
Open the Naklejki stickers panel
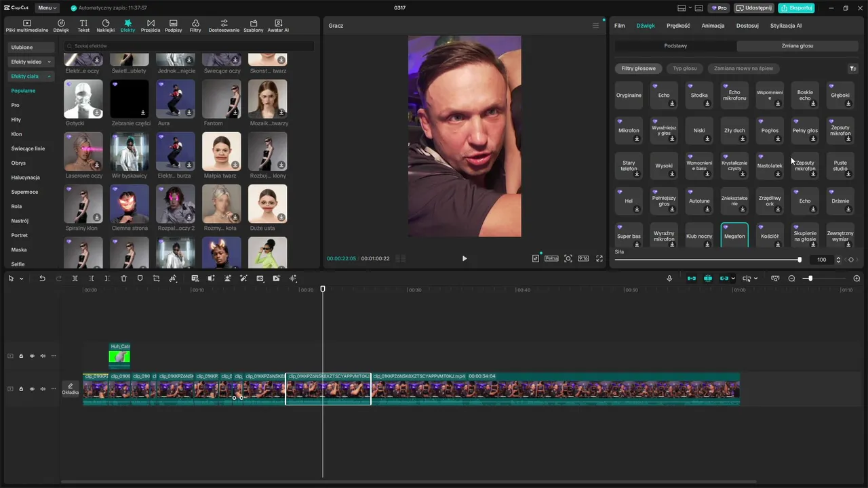[x=106, y=26]
